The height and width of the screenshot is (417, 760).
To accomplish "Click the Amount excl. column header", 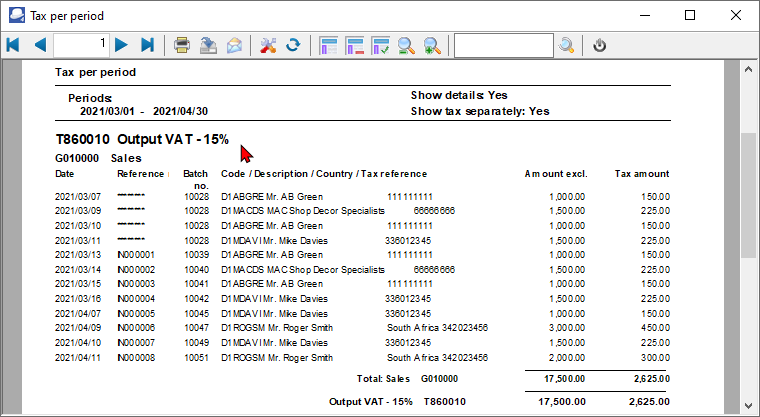I will tap(556, 174).
